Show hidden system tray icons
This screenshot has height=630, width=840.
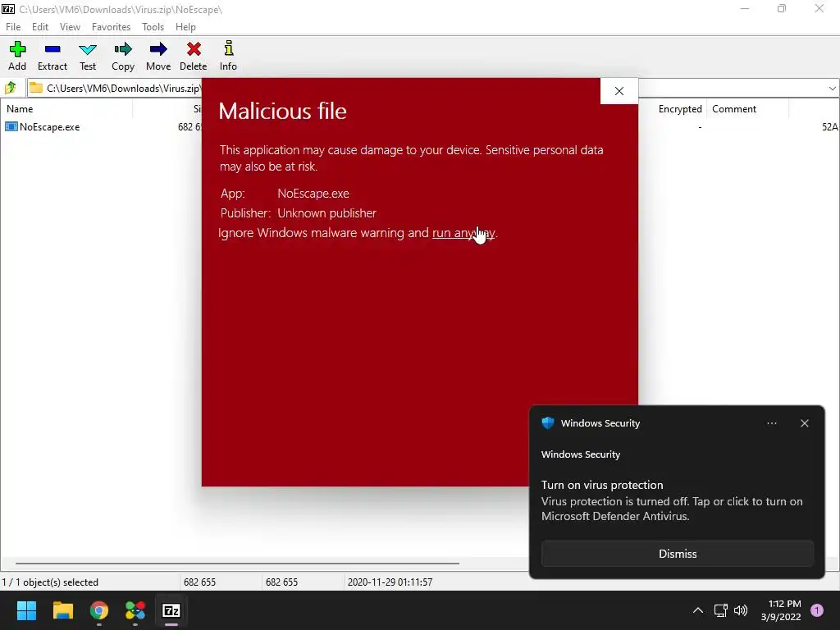pos(697,610)
